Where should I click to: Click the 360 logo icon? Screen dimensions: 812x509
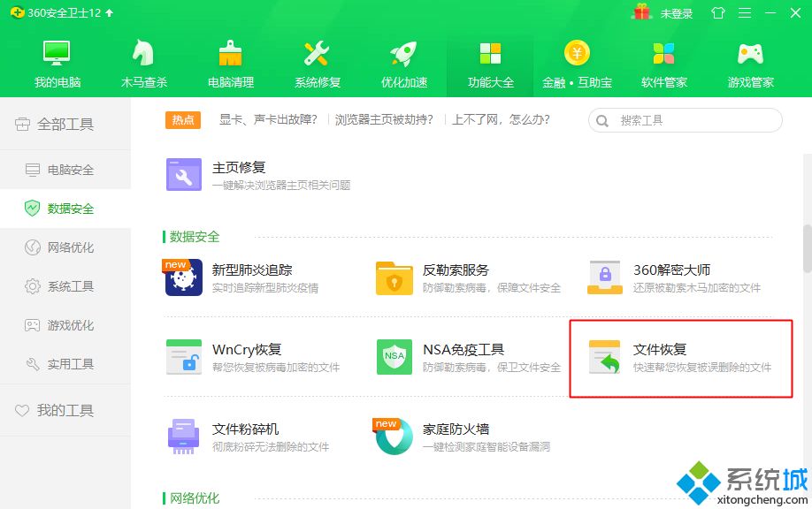coord(17,12)
